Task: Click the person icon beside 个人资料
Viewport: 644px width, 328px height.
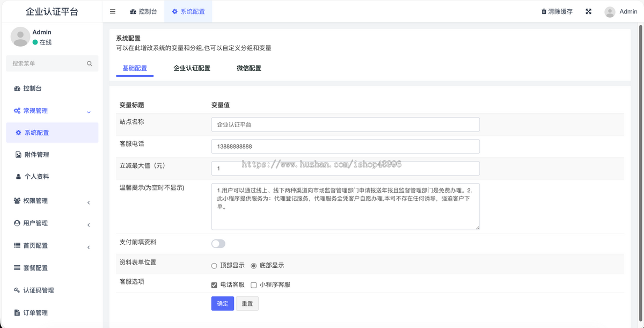Action: 18,177
